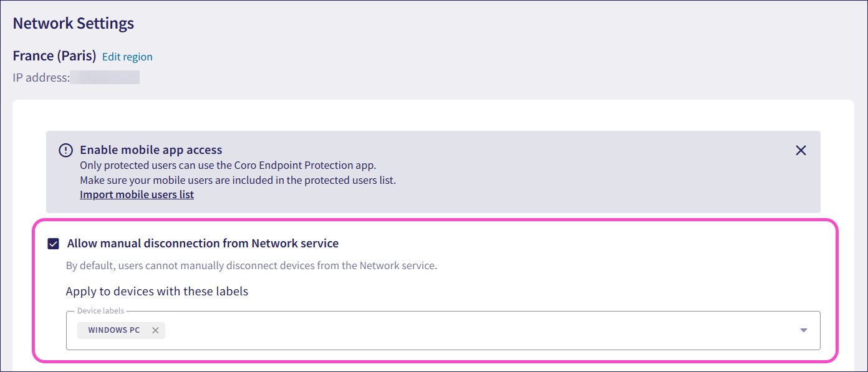Remove the WINDOWS PC label chip

(155, 330)
